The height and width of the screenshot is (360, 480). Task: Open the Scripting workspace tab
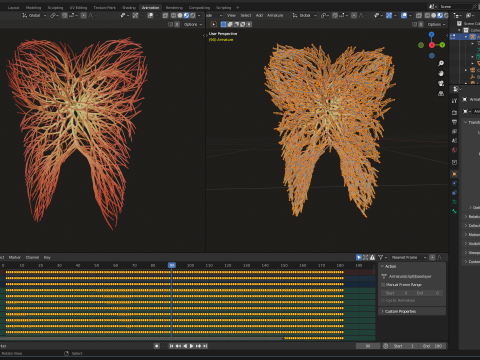pyautogui.click(x=224, y=7)
